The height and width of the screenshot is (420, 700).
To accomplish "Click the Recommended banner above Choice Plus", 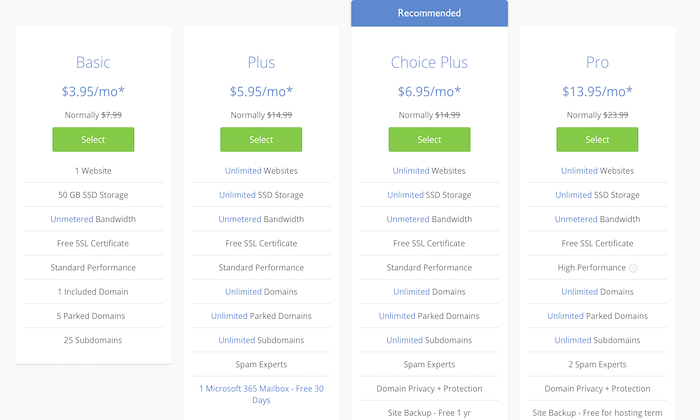I will pos(429,13).
